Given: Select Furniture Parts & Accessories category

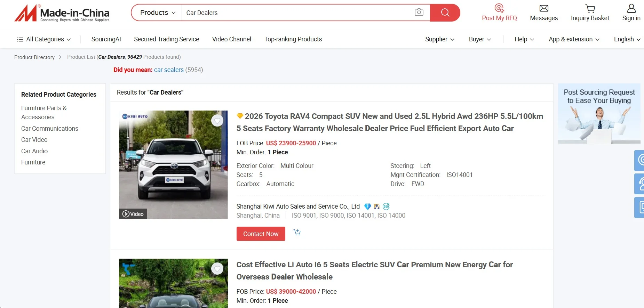Looking at the screenshot, I should click(x=44, y=113).
